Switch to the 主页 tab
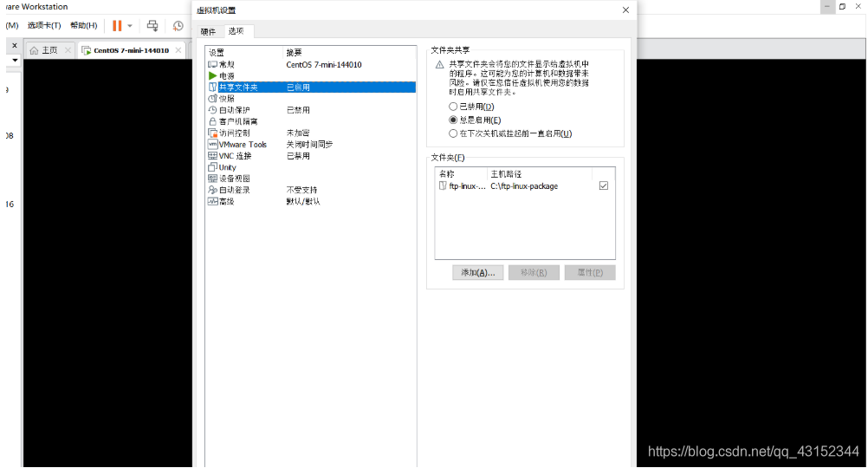Viewport: 868px width, 468px height. pyautogui.click(x=50, y=50)
